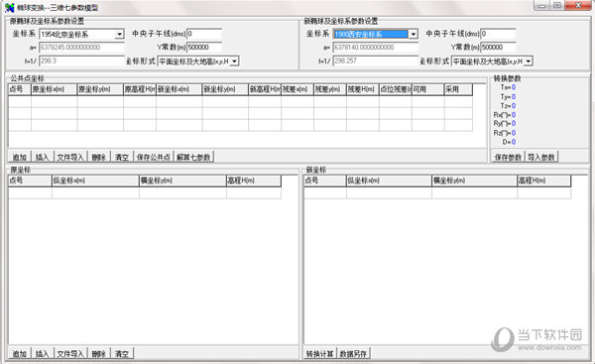
Task: Click source 中央子午线(dms) input field
Action: [204, 34]
